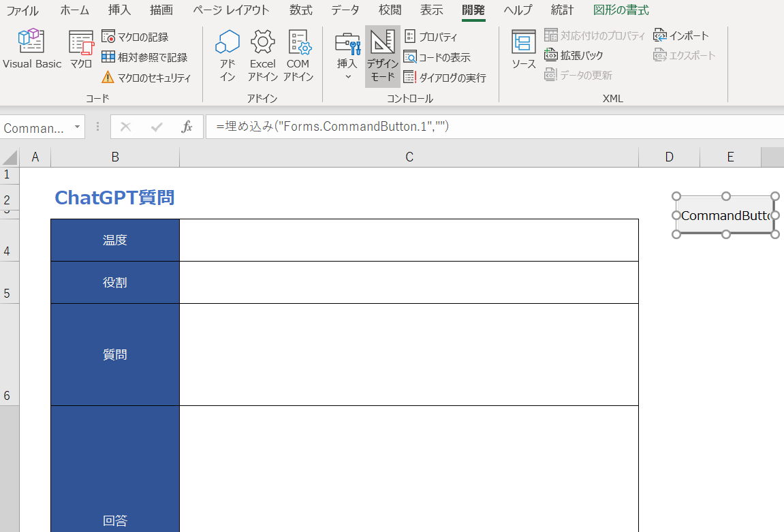The width and height of the screenshot is (784, 532).
Task: Select column E header
Action: pos(730,157)
